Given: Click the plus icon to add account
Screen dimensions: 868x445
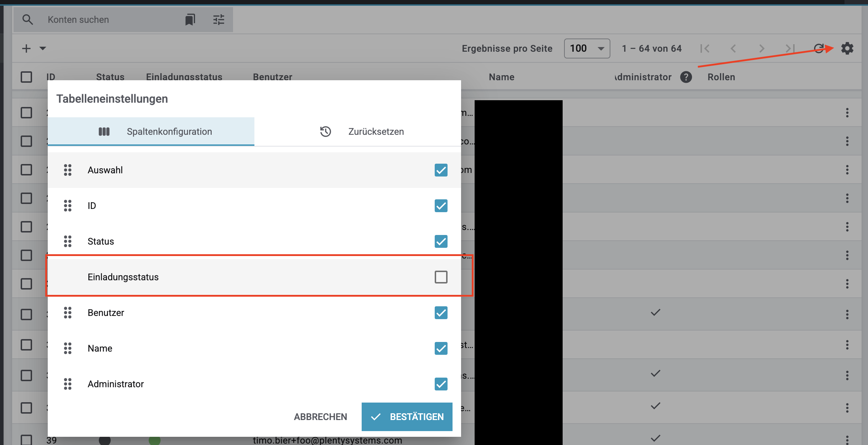Looking at the screenshot, I should (x=26, y=48).
